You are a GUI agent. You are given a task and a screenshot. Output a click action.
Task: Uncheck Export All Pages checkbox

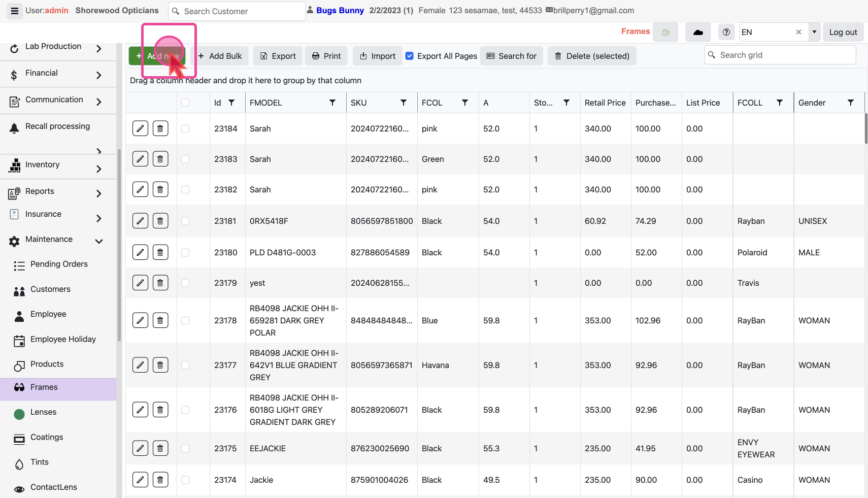(410, 56)
